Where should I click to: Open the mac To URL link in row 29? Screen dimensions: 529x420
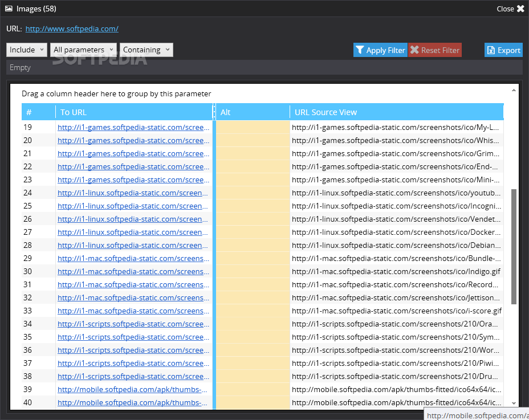(x=133, y=259)
